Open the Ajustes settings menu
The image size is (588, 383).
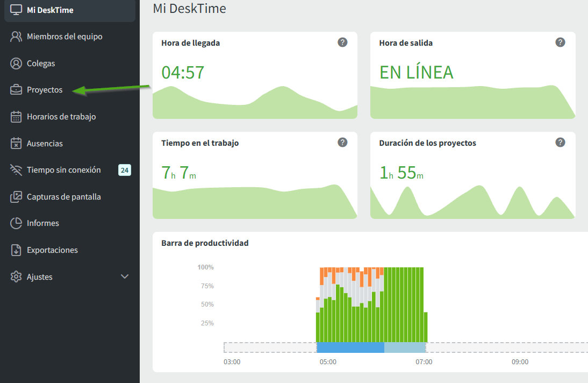[40, 277]
